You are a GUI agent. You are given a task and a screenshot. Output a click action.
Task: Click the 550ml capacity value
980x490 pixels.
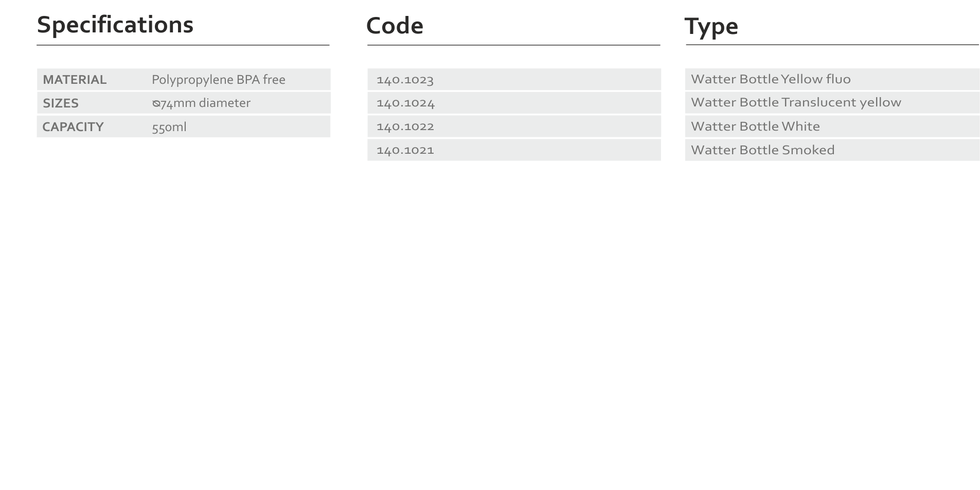point(169,128)
